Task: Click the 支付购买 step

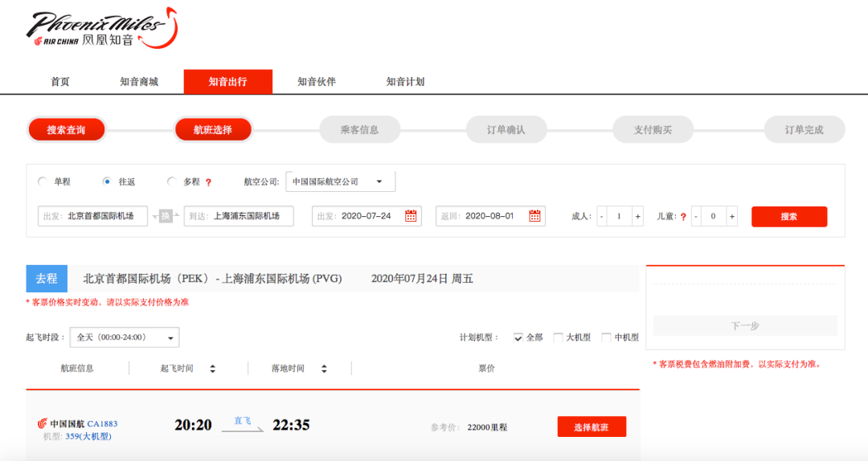Action: click(653, 130)
